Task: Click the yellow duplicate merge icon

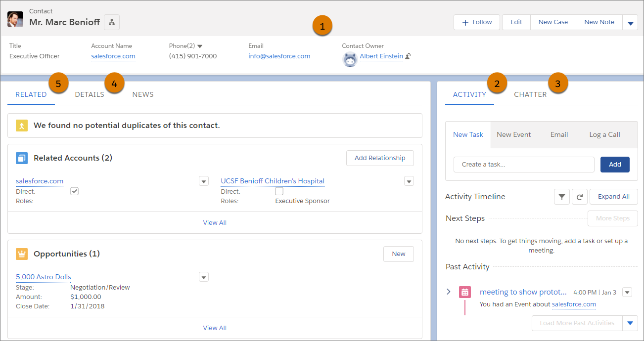Action: (x=22, y=126)
